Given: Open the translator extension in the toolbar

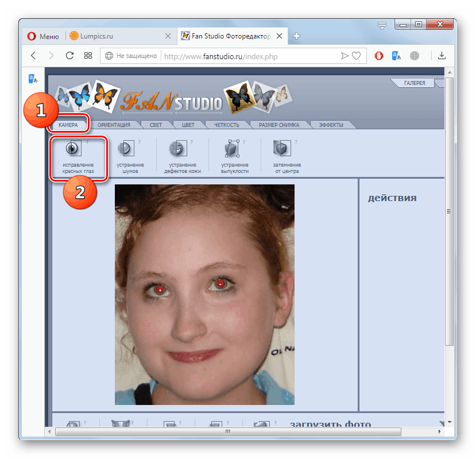Looking at the screenshot, I should pyautogui.click(x=396, y=56).
